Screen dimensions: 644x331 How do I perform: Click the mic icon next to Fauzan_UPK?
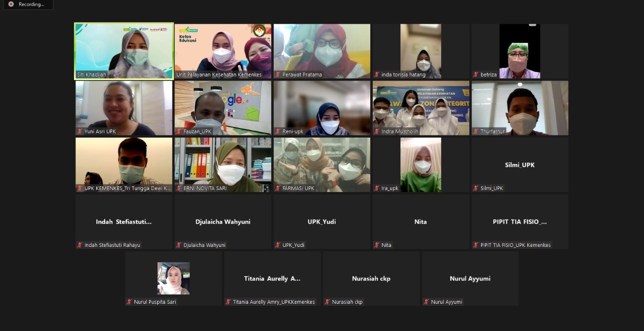pyautogui.click(x=178, y=131)
